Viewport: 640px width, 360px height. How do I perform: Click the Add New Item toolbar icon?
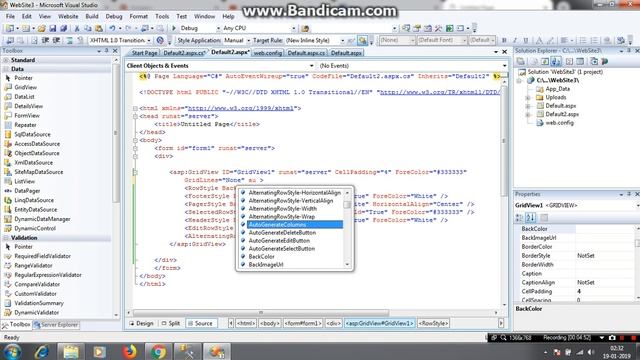[26, 28]
